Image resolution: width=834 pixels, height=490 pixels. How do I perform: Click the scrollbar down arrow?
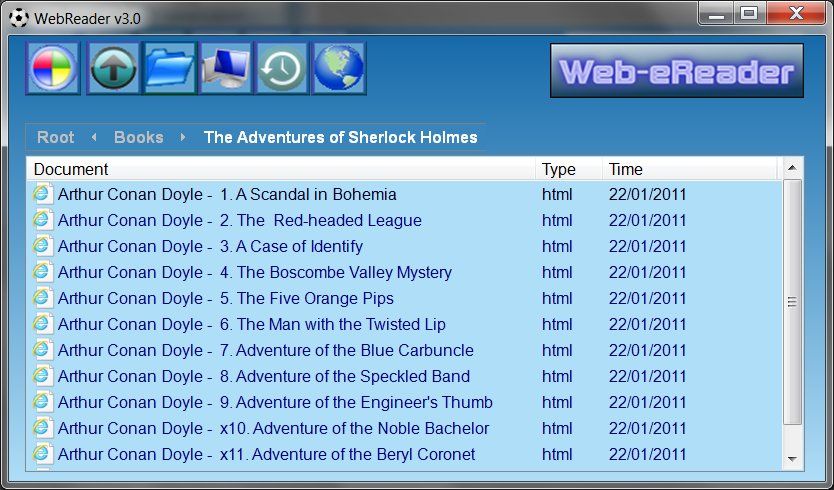point(792,458)
